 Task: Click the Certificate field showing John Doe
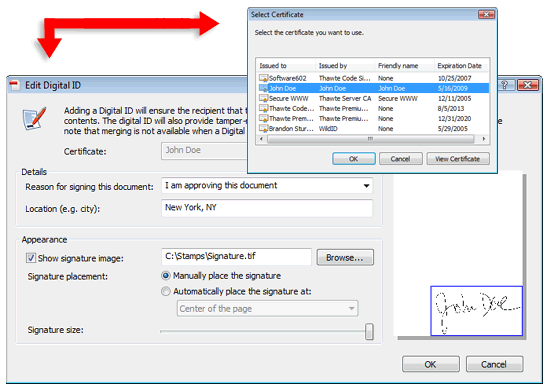204,151
